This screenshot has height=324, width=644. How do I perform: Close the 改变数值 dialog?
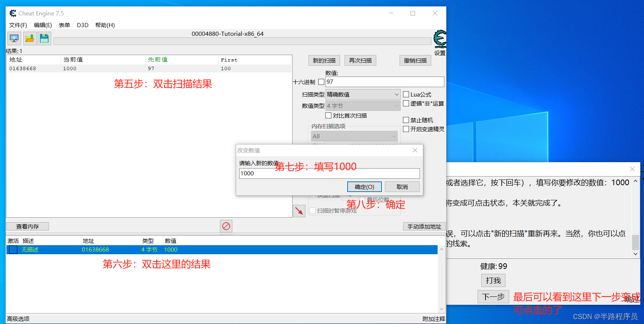point(415,150)
